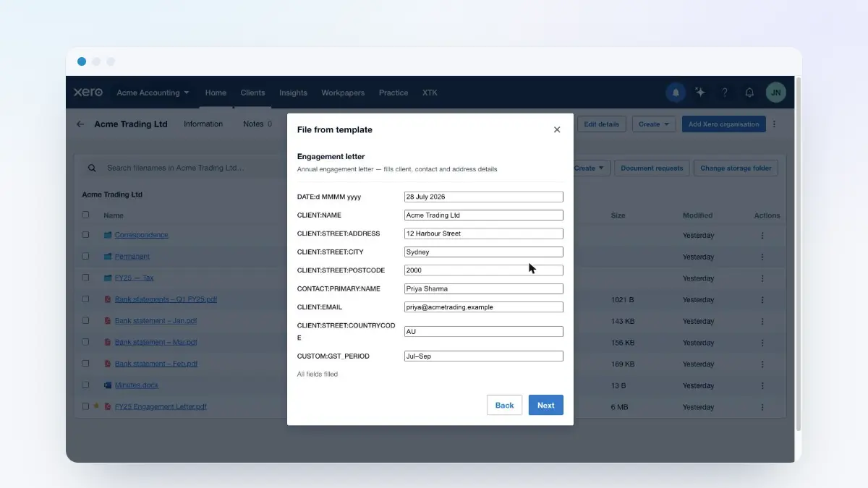Screen dimensions: 868x488
Task: Open the more options kebab beside Add Xero organisation
Action: [x=774, y=124]
